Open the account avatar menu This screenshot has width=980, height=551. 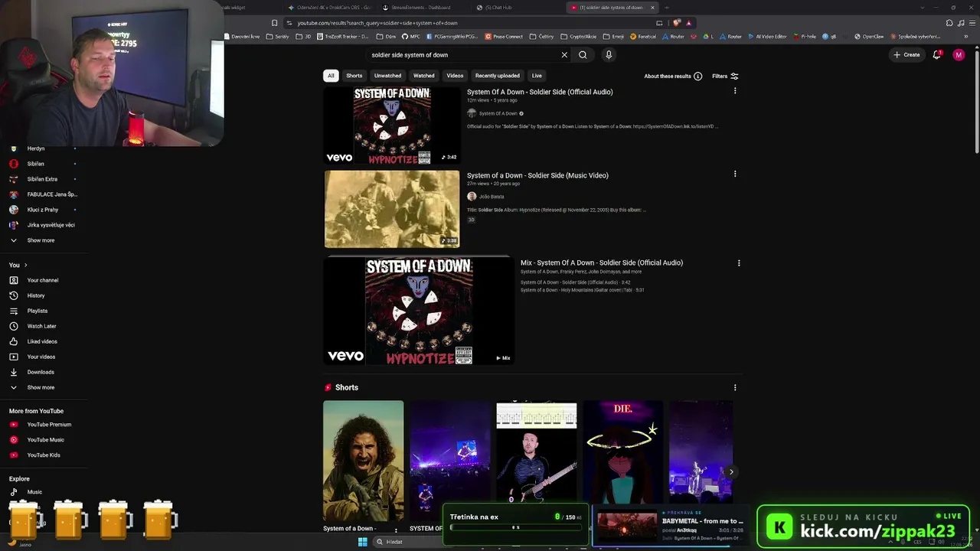[x=959, y=55]
